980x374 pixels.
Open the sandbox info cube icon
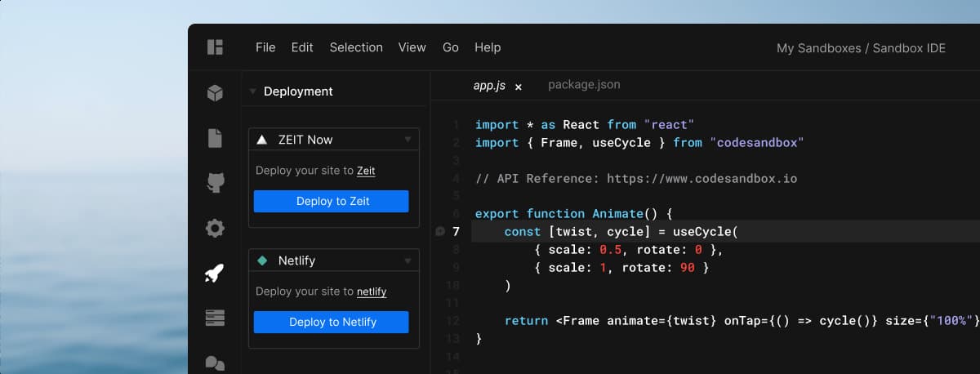coord(215,93)
